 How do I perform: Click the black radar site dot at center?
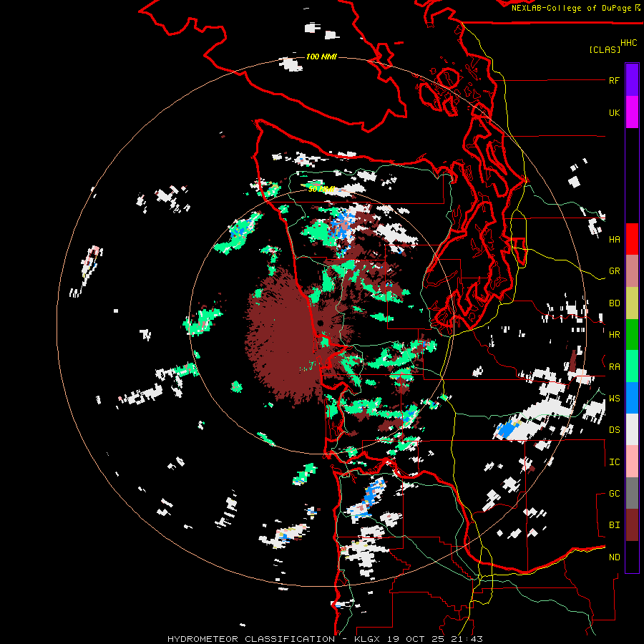click(320, 323)
